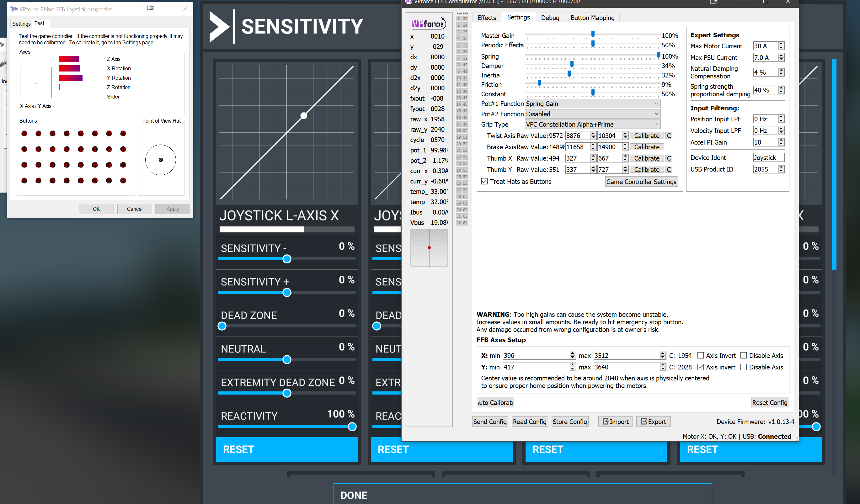Click the Export icon button
The image size is (860, 504).
click(x=653, y=422)
